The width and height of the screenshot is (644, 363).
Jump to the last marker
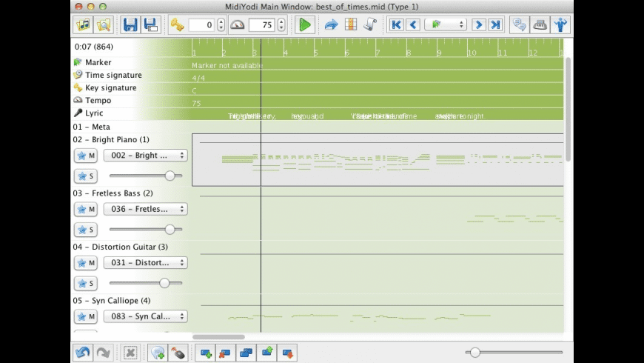(496, 24)
